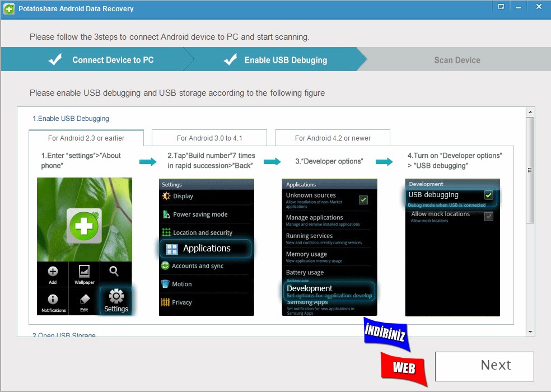Select the Enable USB Debuging step
The width and height of the screenshot is (551, 392).
coord(276,59)
